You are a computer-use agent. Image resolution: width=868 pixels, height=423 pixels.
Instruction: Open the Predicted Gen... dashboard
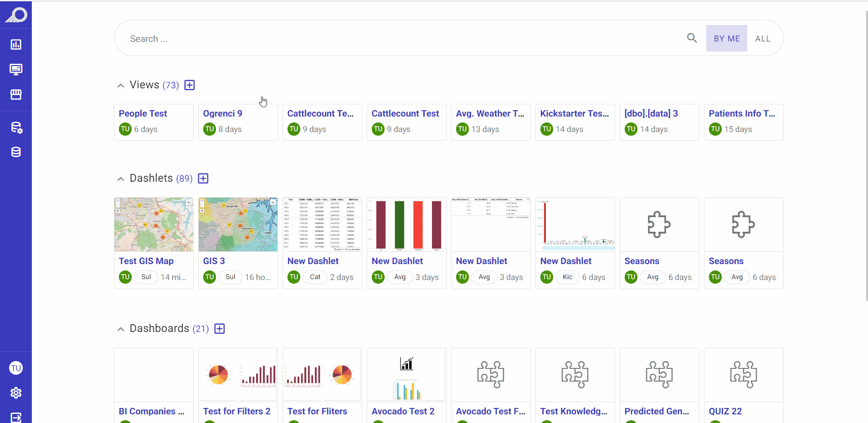tap(659, 385)
